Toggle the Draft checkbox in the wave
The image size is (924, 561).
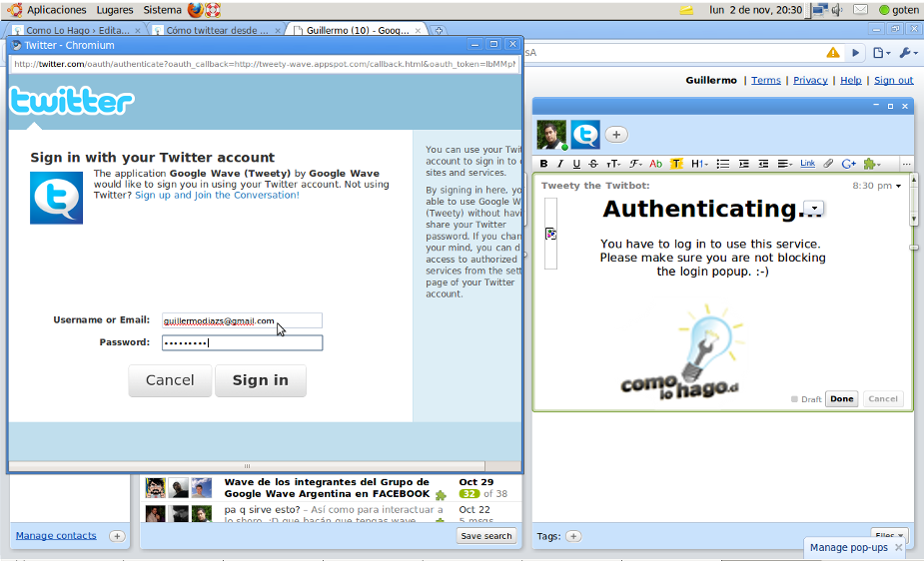click(794, 399)
